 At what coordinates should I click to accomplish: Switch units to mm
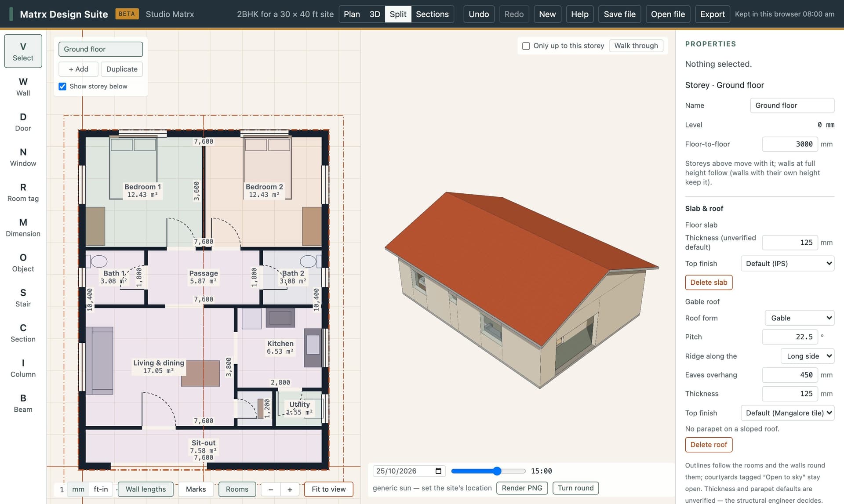point(78,489)
